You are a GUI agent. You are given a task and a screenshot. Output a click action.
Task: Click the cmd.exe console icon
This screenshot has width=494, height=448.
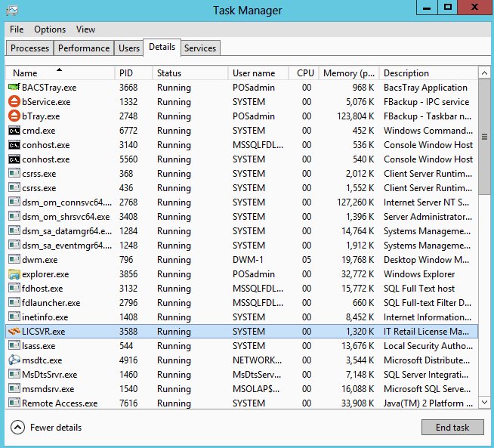tap(14, 131)
